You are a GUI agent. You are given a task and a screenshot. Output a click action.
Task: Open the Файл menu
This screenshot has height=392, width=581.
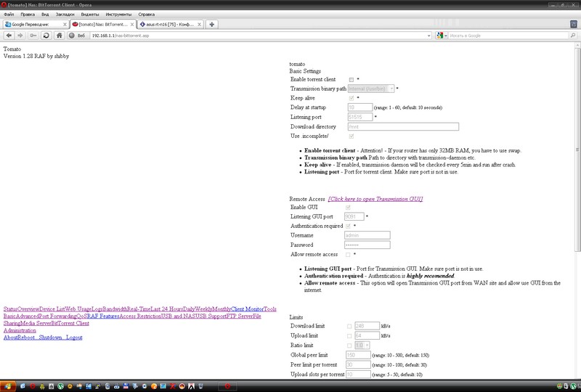point(9,15)
